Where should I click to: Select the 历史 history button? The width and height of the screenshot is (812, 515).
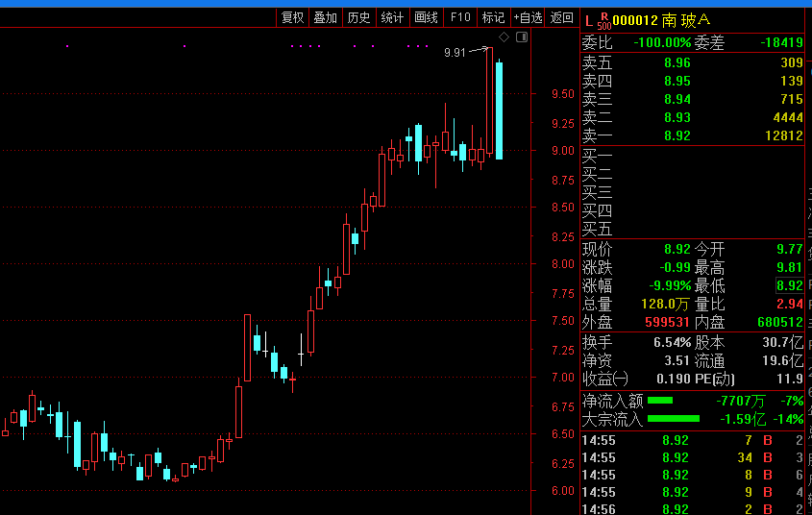click(358, 17)
